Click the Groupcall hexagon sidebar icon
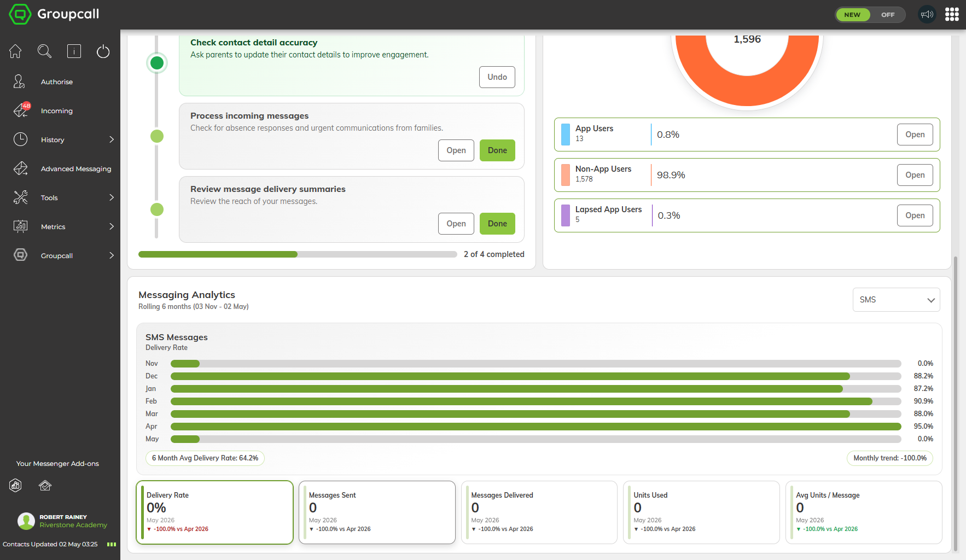 [x=20, y=255]
